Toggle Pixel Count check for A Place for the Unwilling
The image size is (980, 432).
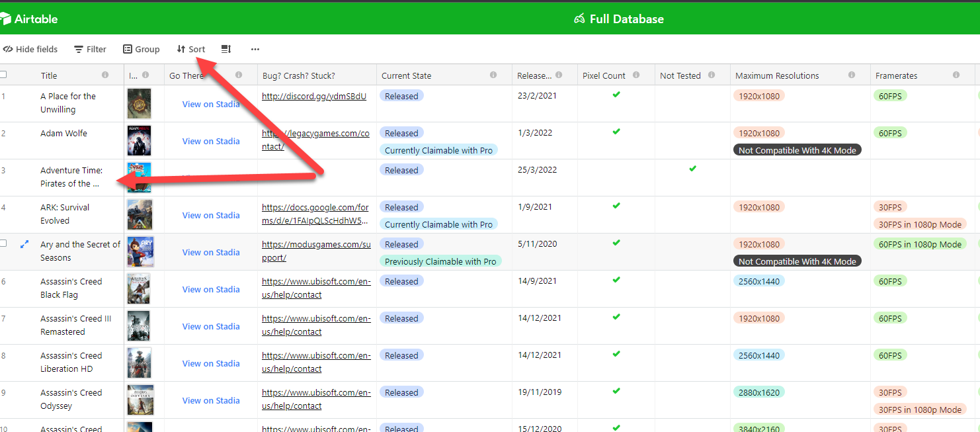tap(616, 95)
